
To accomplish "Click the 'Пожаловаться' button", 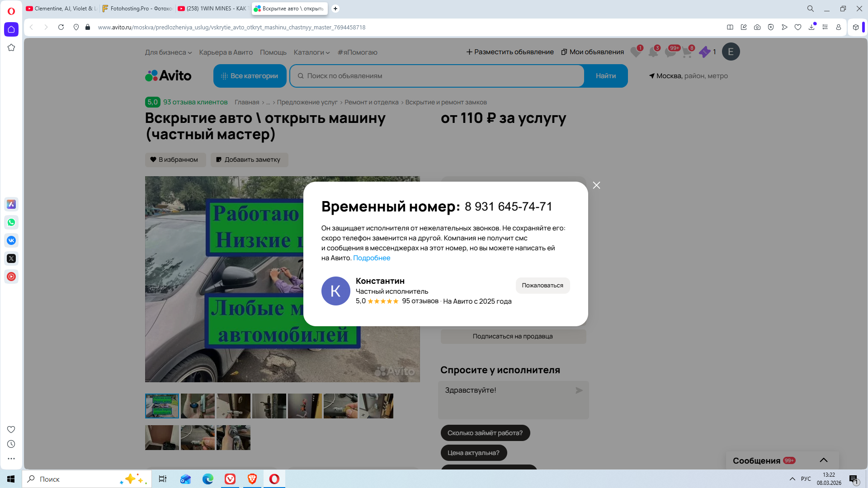I will [542, 285].
